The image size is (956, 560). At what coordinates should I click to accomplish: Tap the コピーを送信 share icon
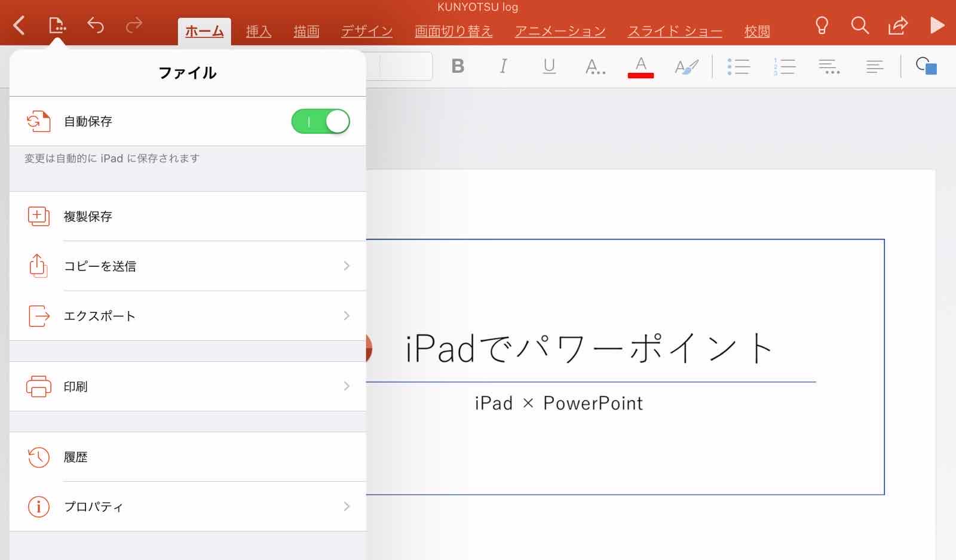38,266
